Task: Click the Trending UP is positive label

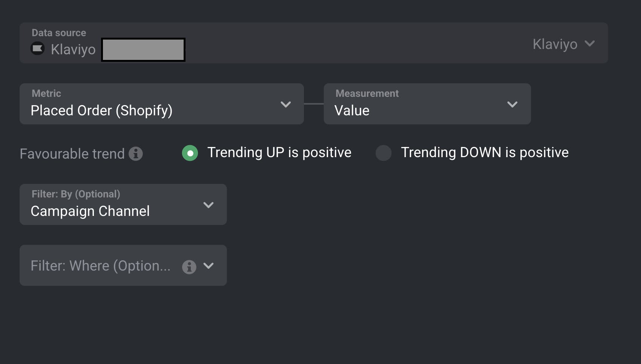Action: pos(279,153)
